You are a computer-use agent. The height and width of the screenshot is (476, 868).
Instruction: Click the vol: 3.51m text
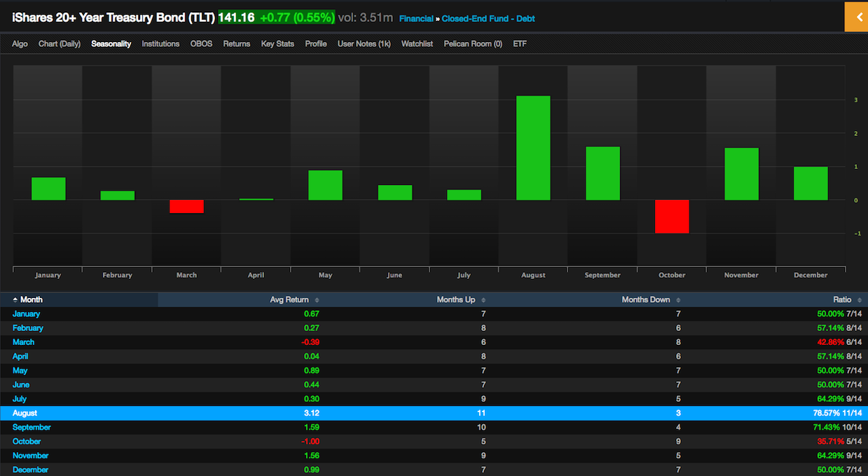pos(366,18)
